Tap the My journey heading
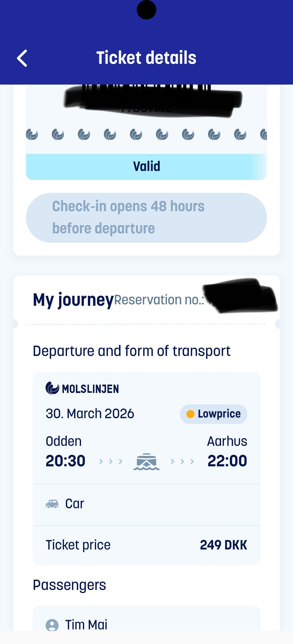The image size is (293, 644). tap(73, 300)
